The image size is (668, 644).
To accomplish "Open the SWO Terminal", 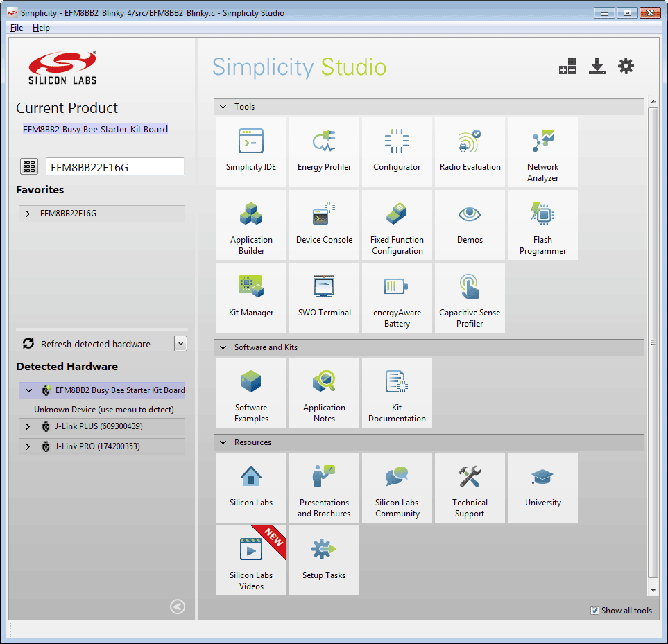I will [324, 297].
